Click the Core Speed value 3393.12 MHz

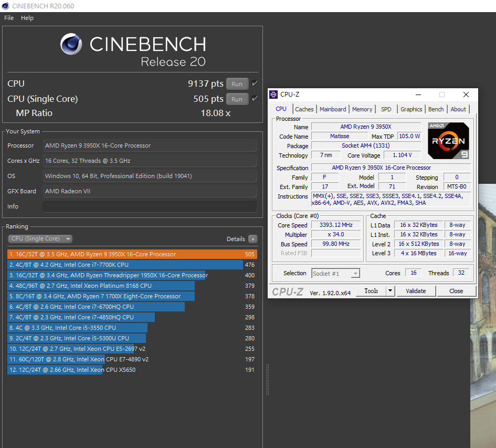click(336, 225)
